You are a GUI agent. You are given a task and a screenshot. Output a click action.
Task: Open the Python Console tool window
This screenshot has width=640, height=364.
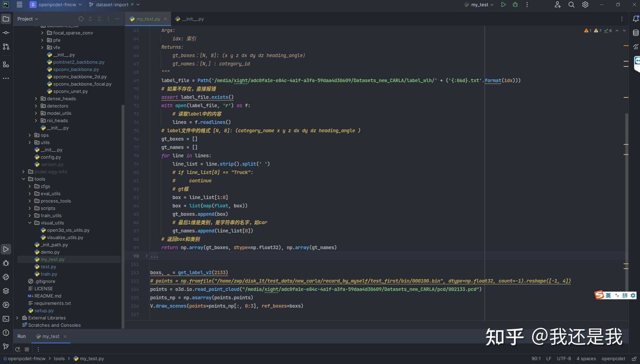pos(6,277)
